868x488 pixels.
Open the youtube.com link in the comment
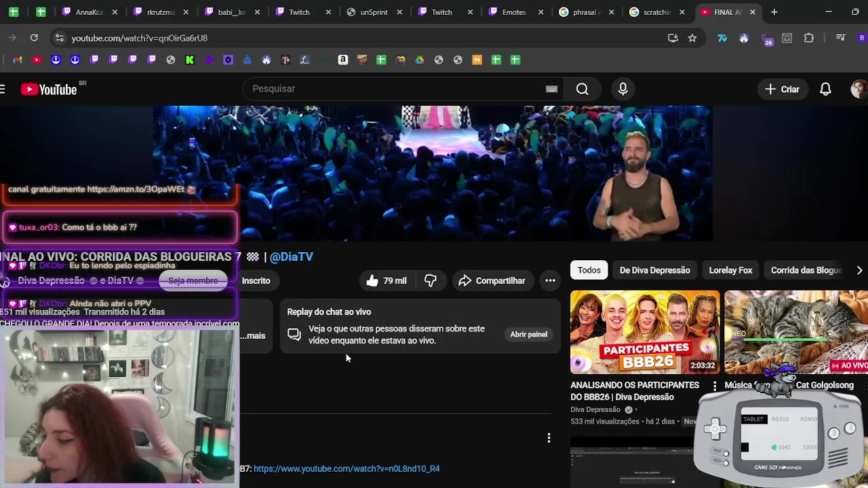tap(347, 468)
